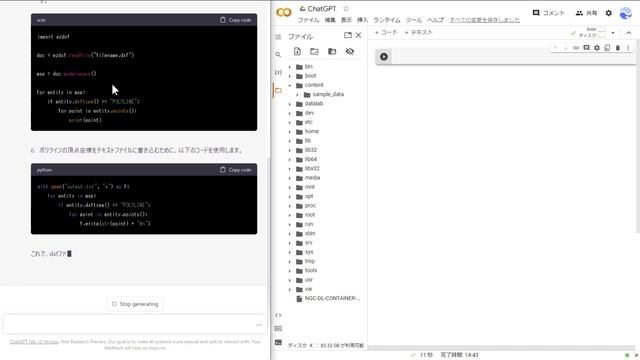Move the cell up

coord(555,48)
